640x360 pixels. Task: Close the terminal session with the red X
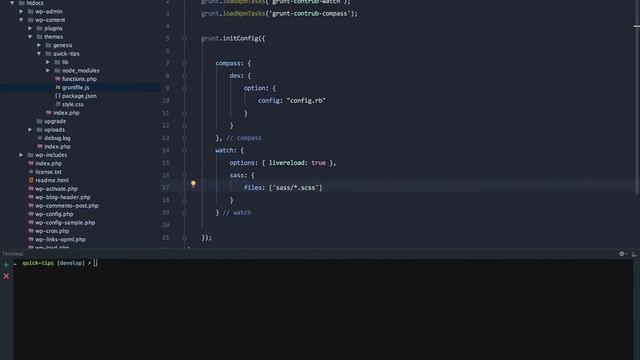tap(6, 276)
